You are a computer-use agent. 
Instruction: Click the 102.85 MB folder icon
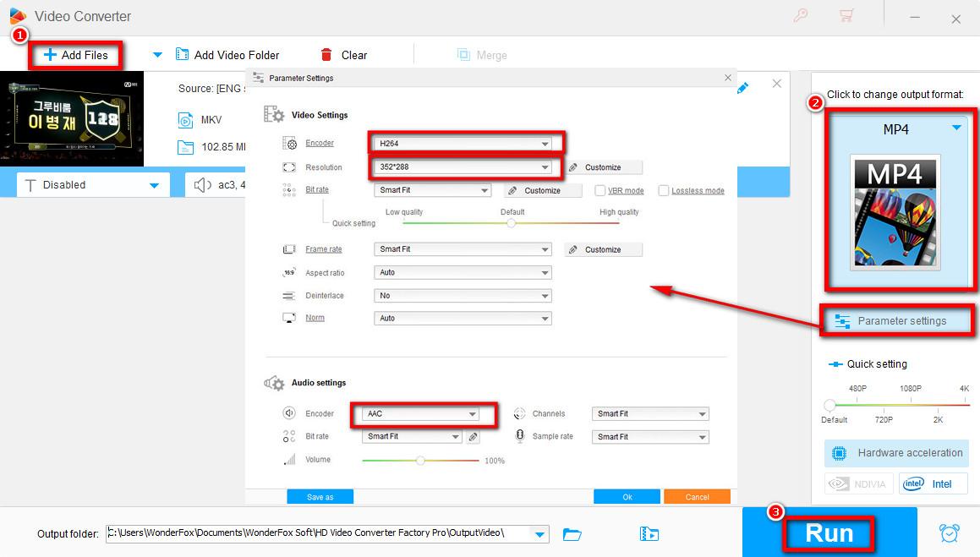[x=186, y=147]
